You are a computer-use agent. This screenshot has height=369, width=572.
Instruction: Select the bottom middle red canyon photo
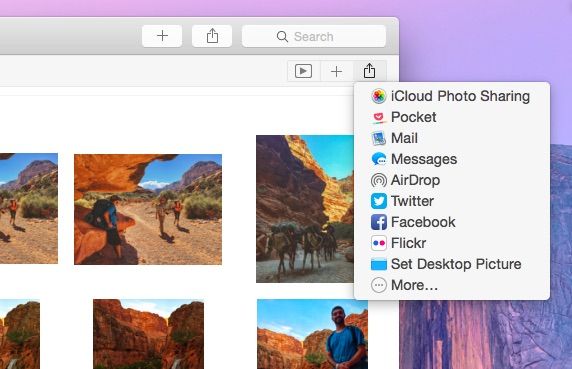[x=148, y=334]
